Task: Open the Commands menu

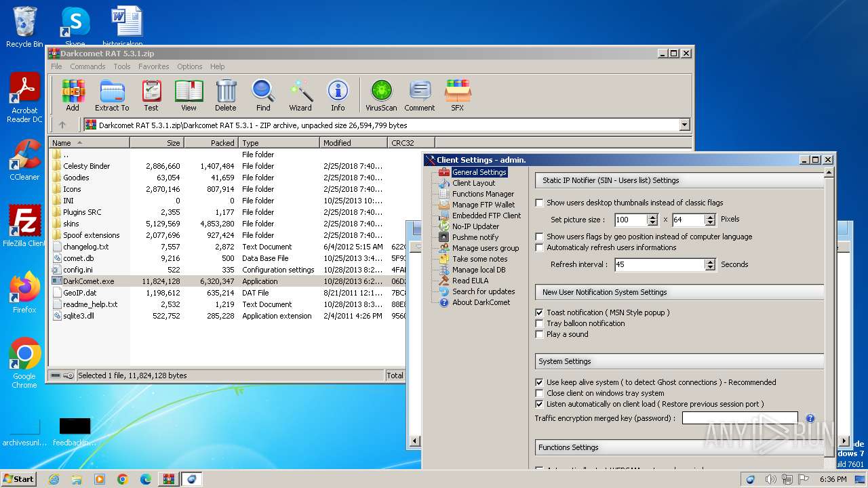Action: [x=87, y=66]
